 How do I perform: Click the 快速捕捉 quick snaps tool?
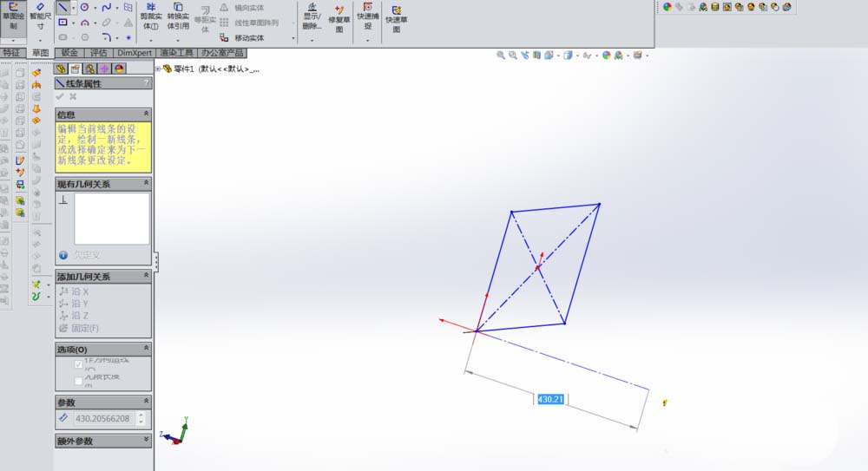pyautogui.click(x=367, y=16)
